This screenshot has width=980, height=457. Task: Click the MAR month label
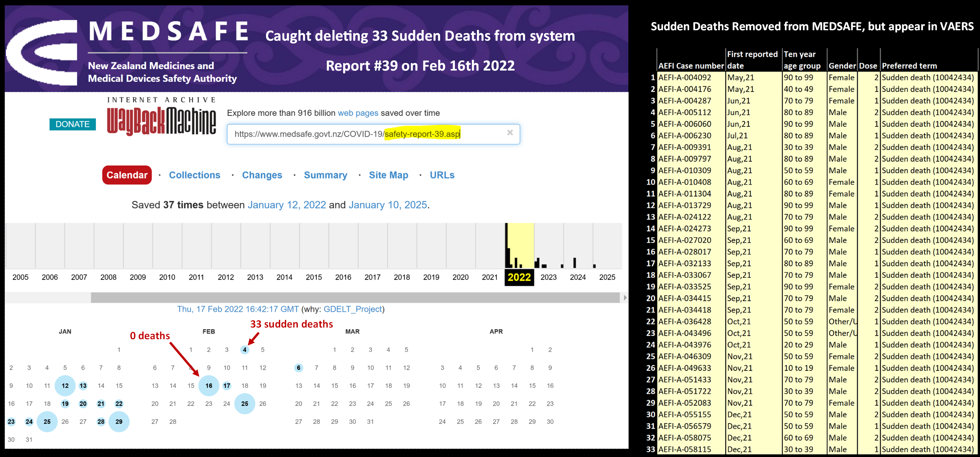pyautogui.click(x=352, y=331)
